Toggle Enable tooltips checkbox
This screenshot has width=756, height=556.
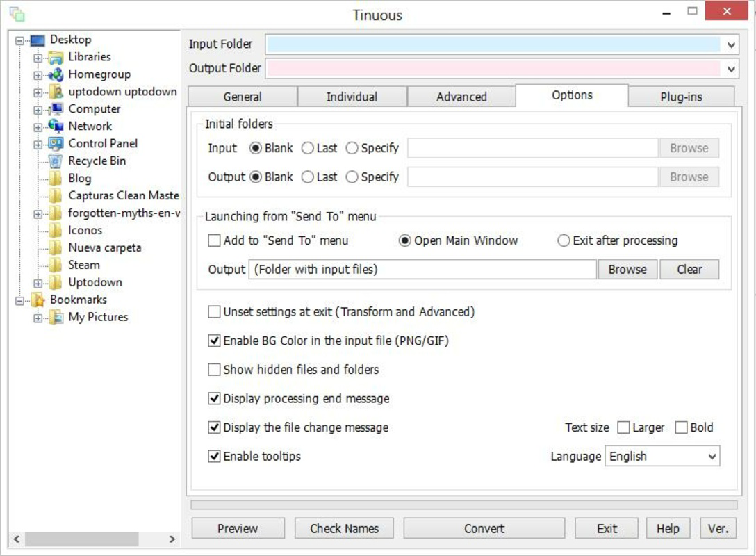coord(214,456)
